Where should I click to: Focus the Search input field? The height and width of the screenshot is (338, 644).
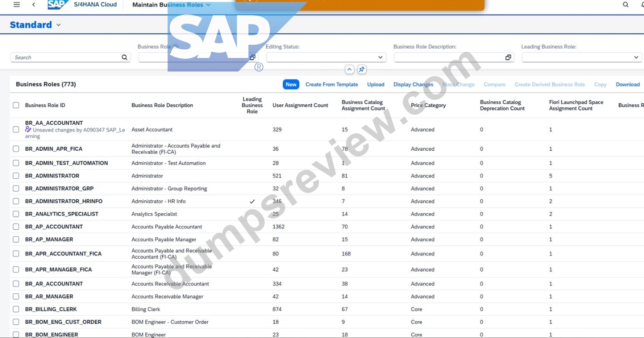tap(67, 57)
